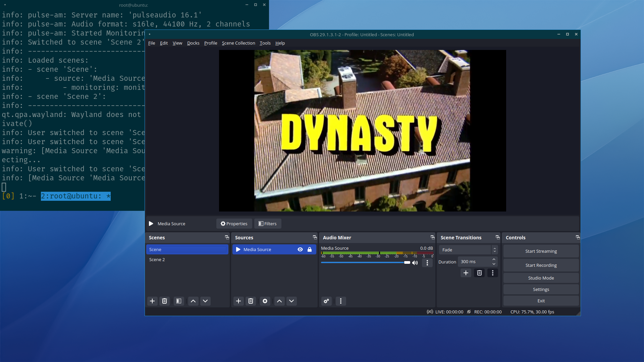This screenshot has height=362, width=644.
Task: Click the LIVE 00:00:00 timer text
Action: tap(449, 312)
